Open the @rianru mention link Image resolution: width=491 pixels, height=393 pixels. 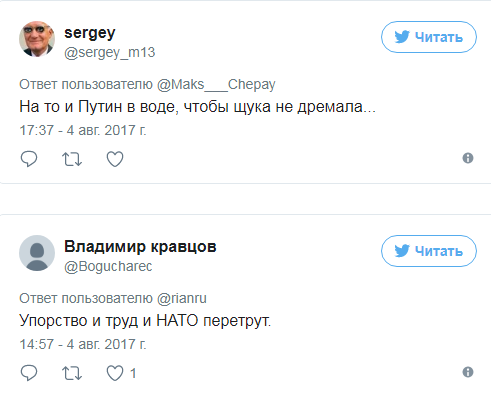tap(182, 298)
